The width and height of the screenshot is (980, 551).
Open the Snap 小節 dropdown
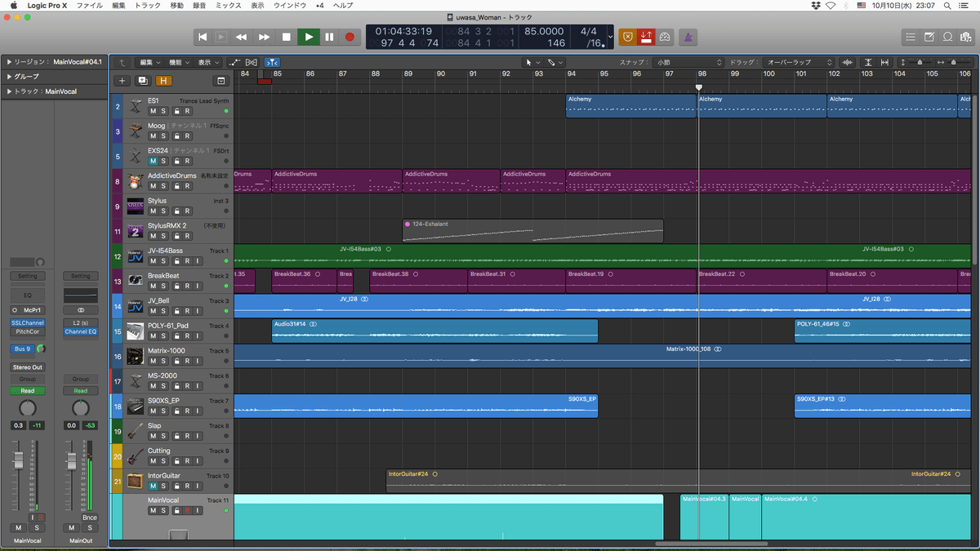click(690, 62)
